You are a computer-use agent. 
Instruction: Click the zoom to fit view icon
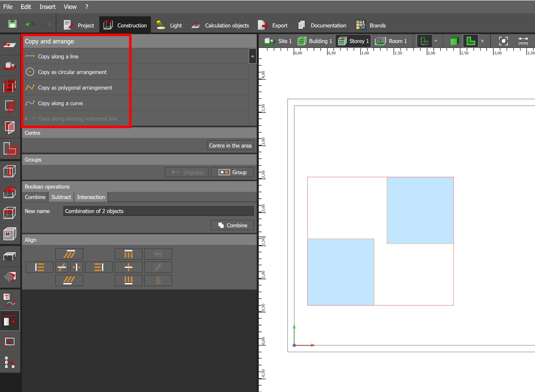pos(503,41)
